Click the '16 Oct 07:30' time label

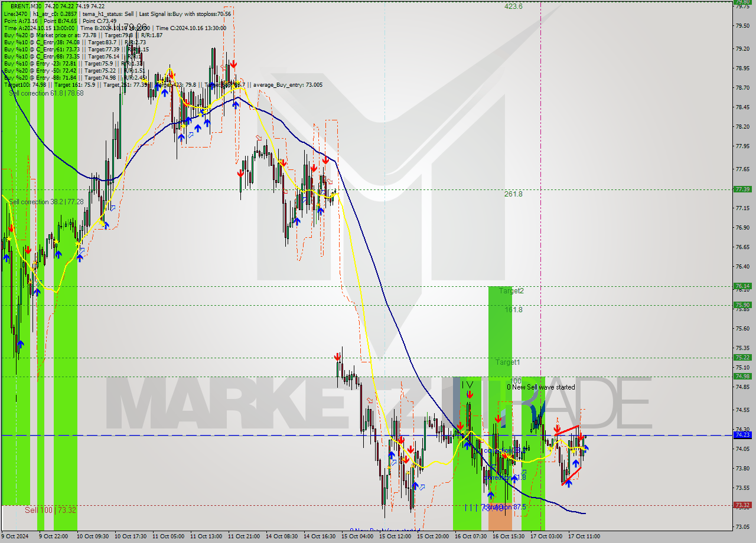click(471, 537)
